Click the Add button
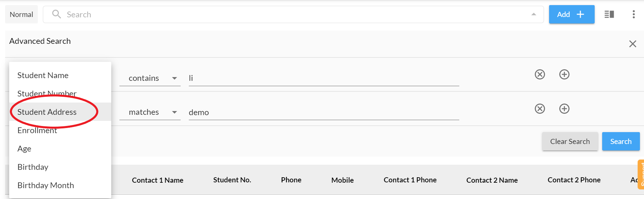The height and width of the screenshot is (199, 644). coord(571,14)
